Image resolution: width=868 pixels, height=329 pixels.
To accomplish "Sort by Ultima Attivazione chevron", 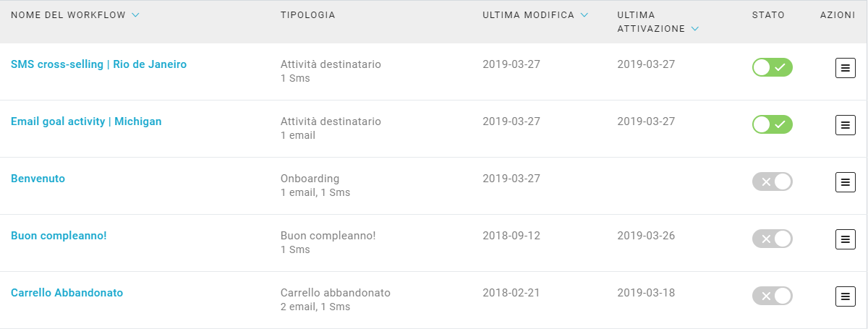I will click(x=695, y=29).
